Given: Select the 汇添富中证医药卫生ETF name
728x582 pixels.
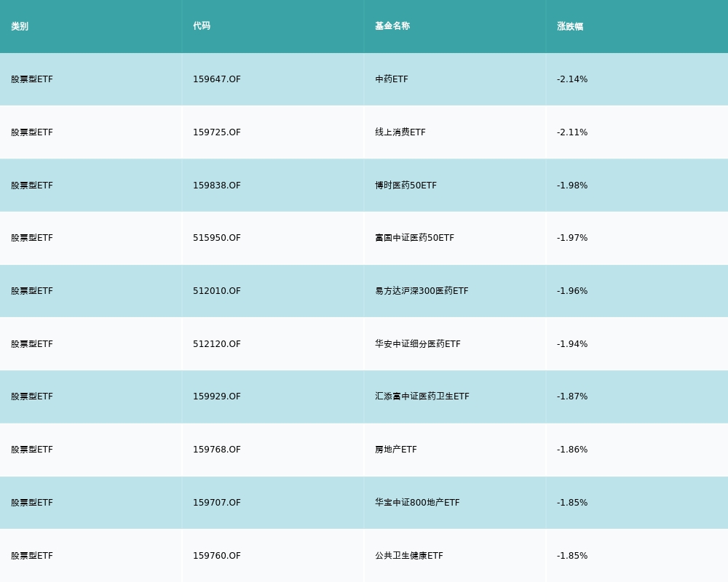Looking at the screenshot, I should coord(422,396).
